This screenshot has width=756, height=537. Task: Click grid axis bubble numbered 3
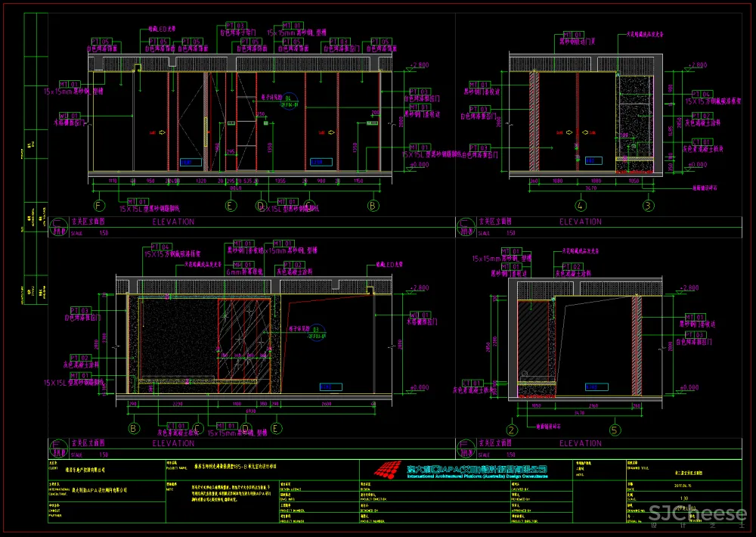[x=648, y=206]
